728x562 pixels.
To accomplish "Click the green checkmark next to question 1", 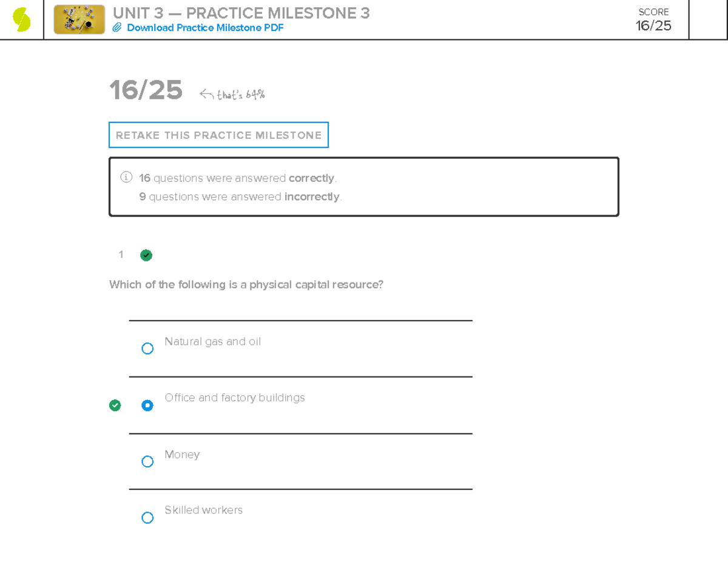I will (146, 255).
